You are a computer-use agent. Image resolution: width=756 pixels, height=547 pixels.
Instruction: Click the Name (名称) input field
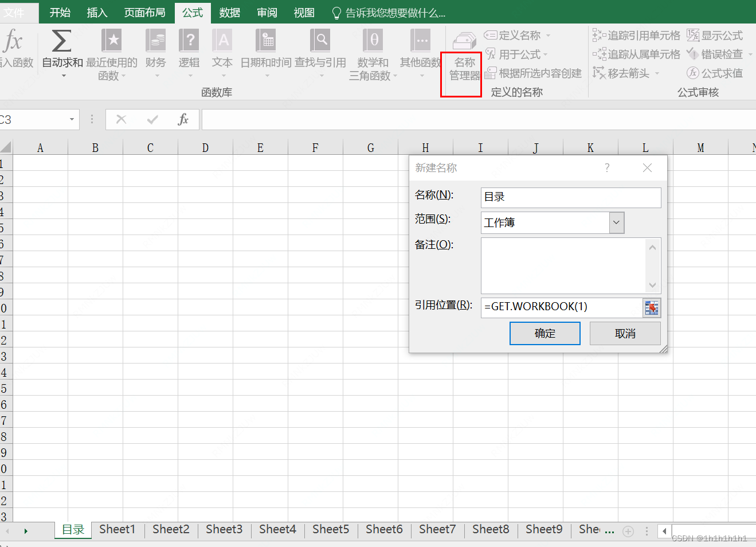pyautogui.click(x=571, y=197)
